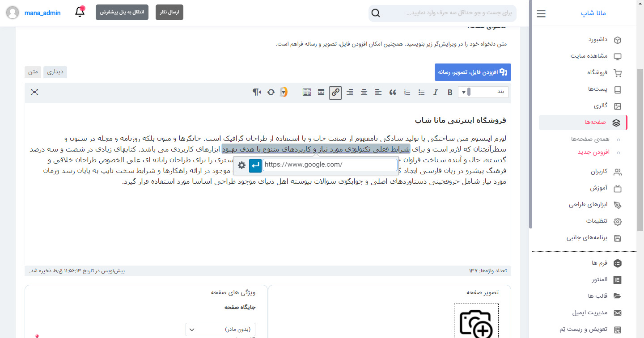Image resolution: width=644 pixels, height=338 pixels.
Task: Open the notifications bell
Action: pyautogui.click(x=80, y=12)
